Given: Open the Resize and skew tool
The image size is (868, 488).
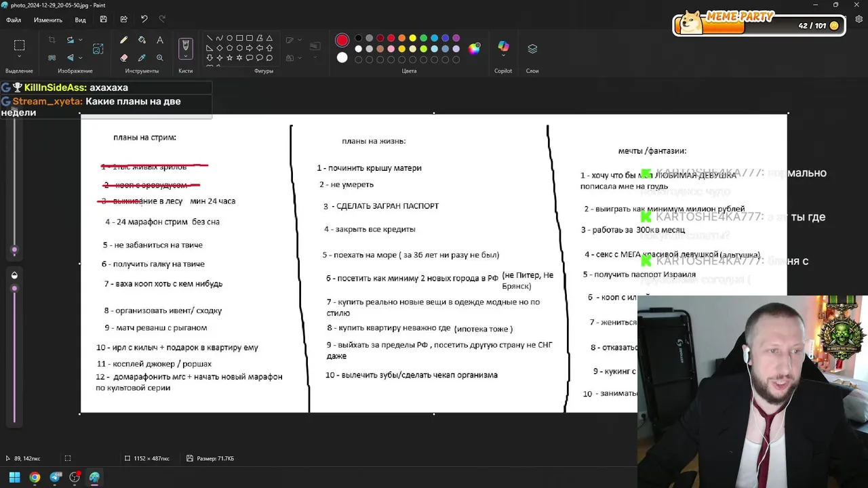Looking at the screenshot, I should [98, 49].
